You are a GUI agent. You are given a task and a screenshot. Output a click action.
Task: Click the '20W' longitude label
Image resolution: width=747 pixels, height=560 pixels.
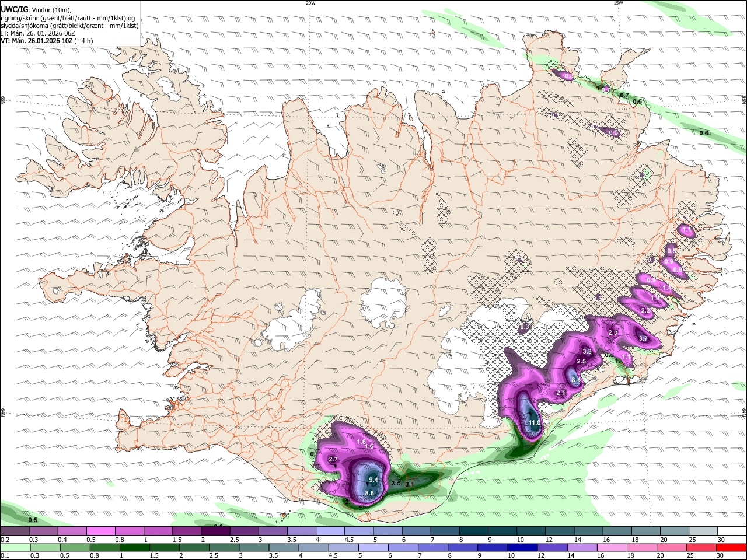[310, 3]
